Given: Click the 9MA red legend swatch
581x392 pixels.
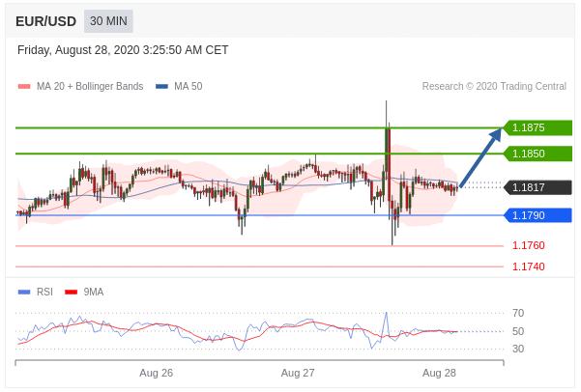Looking at the screenshot, I should coord(72,292).
